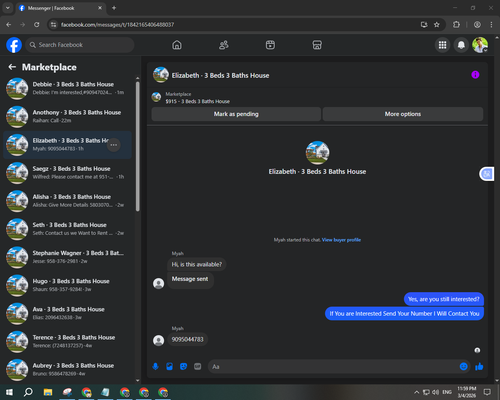
Task: Click Search Facebook field
Action: pyautogui.click(x=80, y=45)
